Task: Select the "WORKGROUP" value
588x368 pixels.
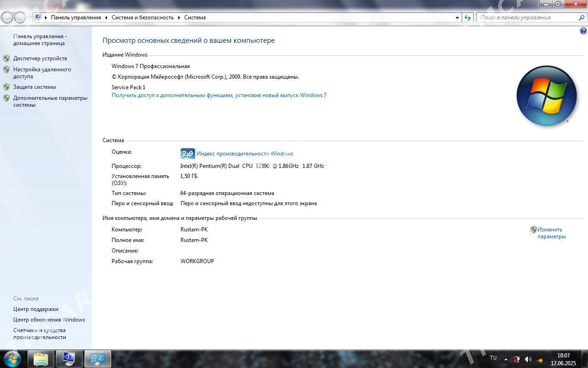Action: [x=197, y=261]
